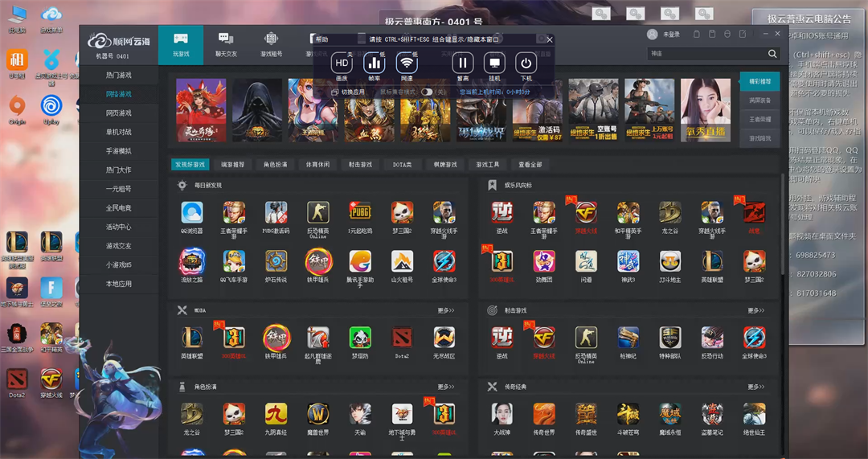Open the Origin desktop shortcut
The width and height of the screenshot is (868, 459).
coord(17,109)
